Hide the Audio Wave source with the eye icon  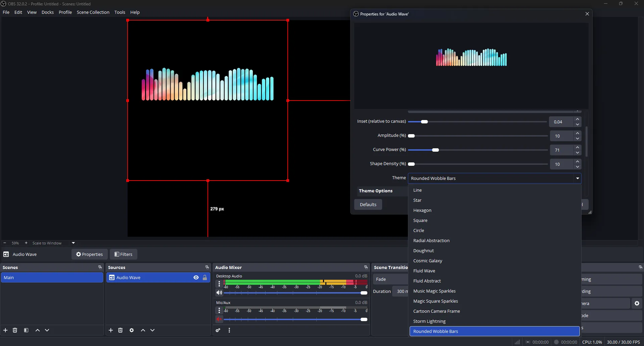pyautogui.click(x=196, y=277)
